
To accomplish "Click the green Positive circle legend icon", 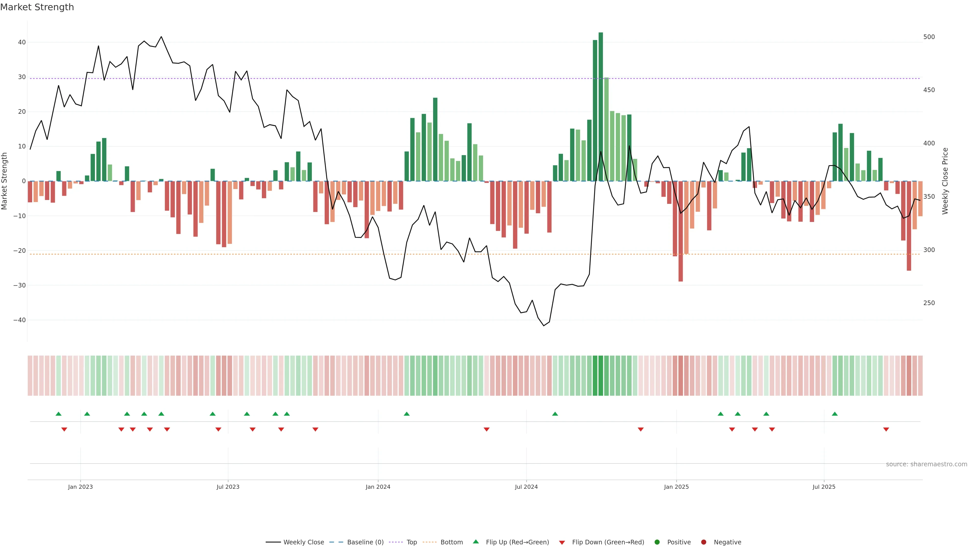I will 657,542.
